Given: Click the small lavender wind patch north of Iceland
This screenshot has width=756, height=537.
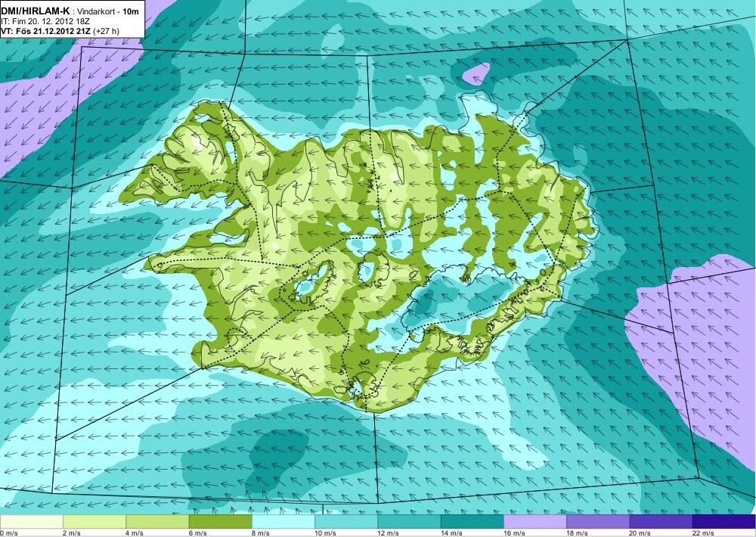Looking at the screenshot, I should click(x=476, y=74).
